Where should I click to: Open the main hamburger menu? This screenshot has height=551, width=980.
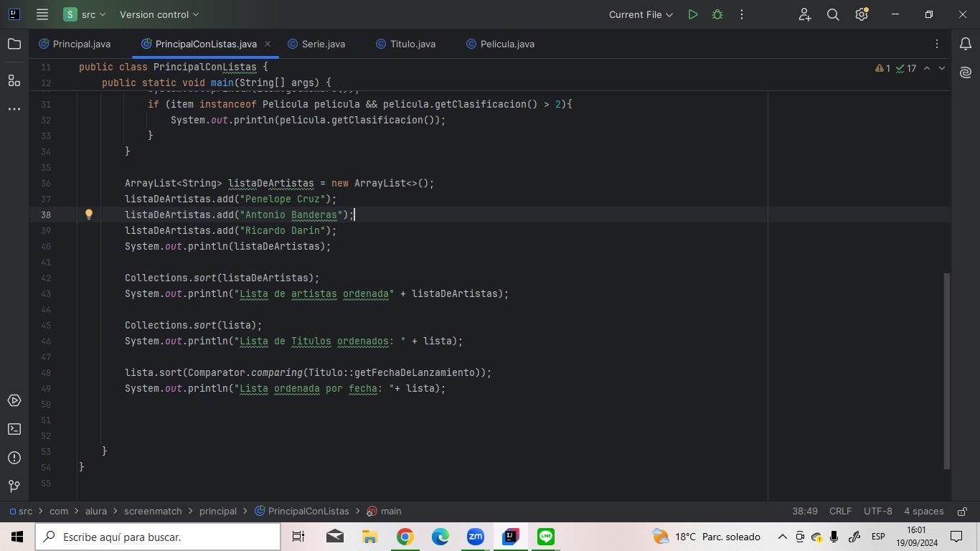[42, 14]
